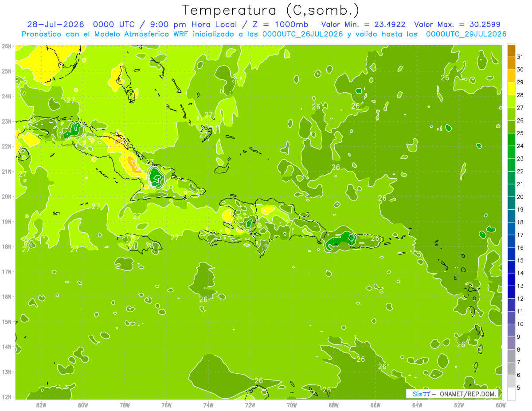Image resolution: width=532 pixels, height=411 pixels.
Task: Click the "72W" longitude axis label
Action: (250, 405)
